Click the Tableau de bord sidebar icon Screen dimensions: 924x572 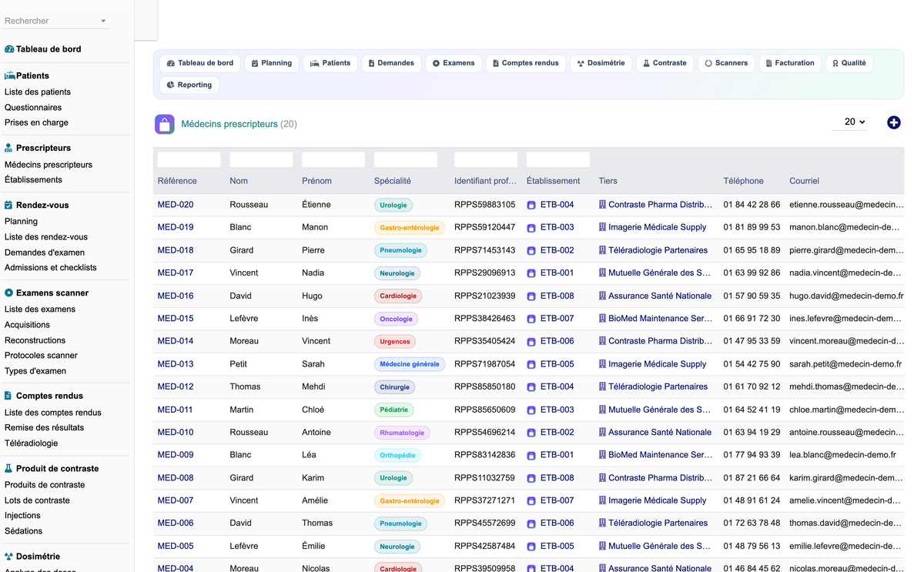[x=9, y=49]
